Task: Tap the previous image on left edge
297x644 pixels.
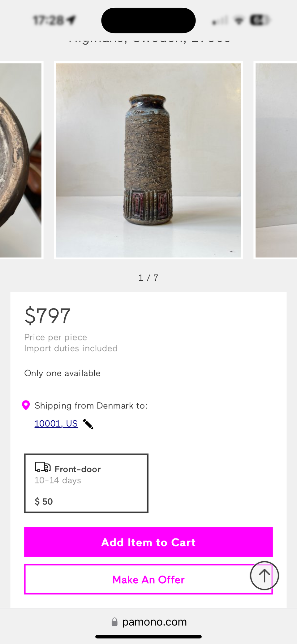Action: coord(20,160)
